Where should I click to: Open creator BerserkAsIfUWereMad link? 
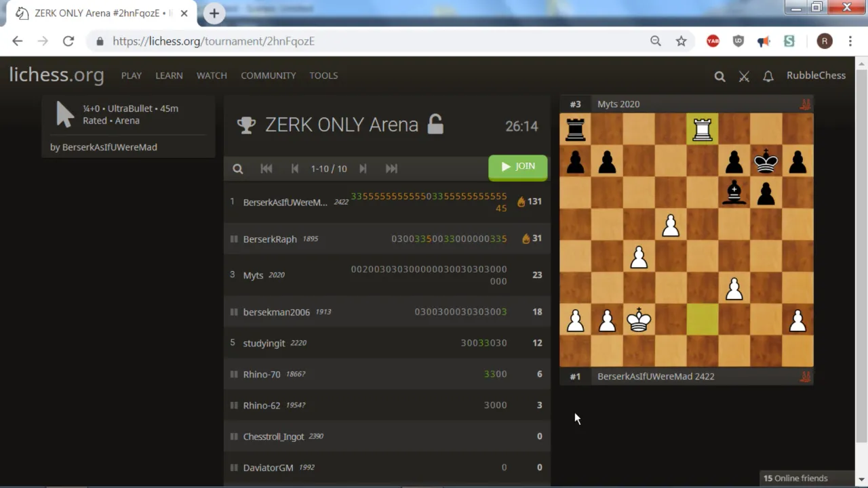(109, 147)
